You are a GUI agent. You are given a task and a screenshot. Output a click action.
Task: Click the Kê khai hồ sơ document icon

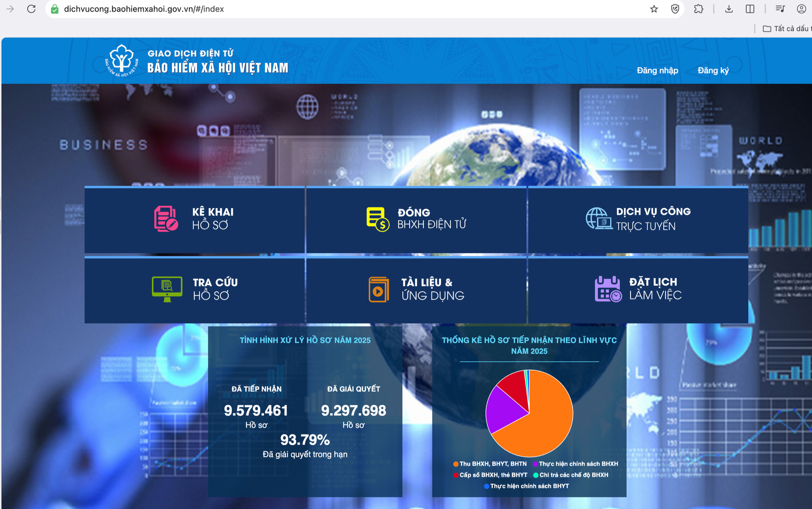pyautogui.click(x=166, y=219)
